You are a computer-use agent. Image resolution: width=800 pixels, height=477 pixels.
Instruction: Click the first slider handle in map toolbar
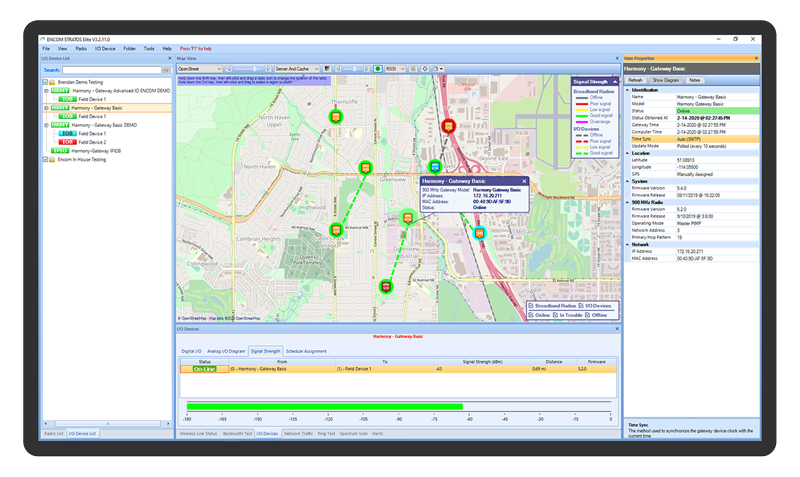point(255,69)
